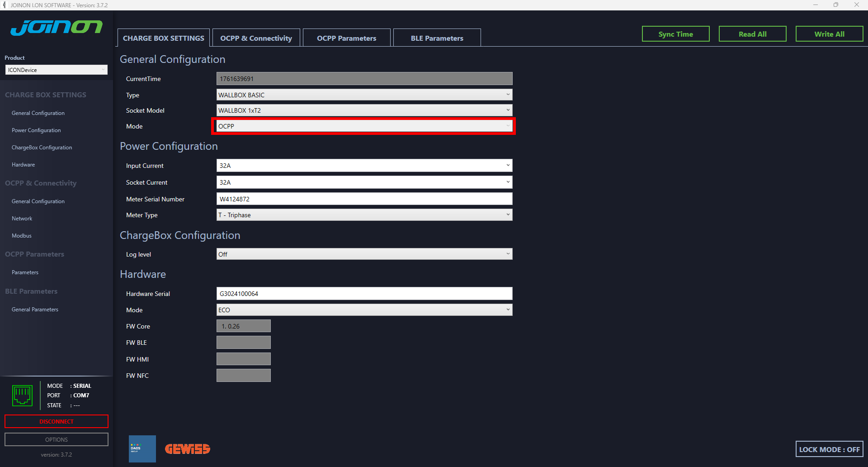This screenshot has width=868, height=467.
Task: Open the highlighted Mode OCPP dropdown
Action: click(364, 126)
